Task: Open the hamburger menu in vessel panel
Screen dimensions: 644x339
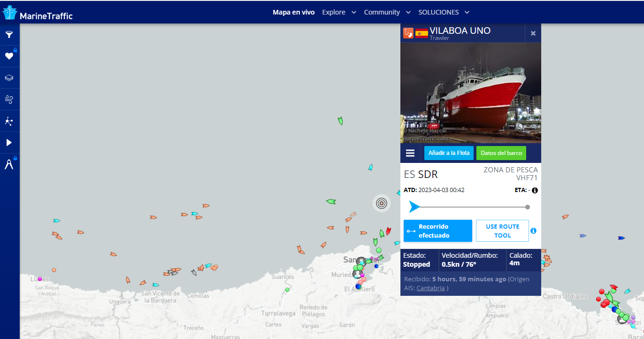Action: point(410,153)
